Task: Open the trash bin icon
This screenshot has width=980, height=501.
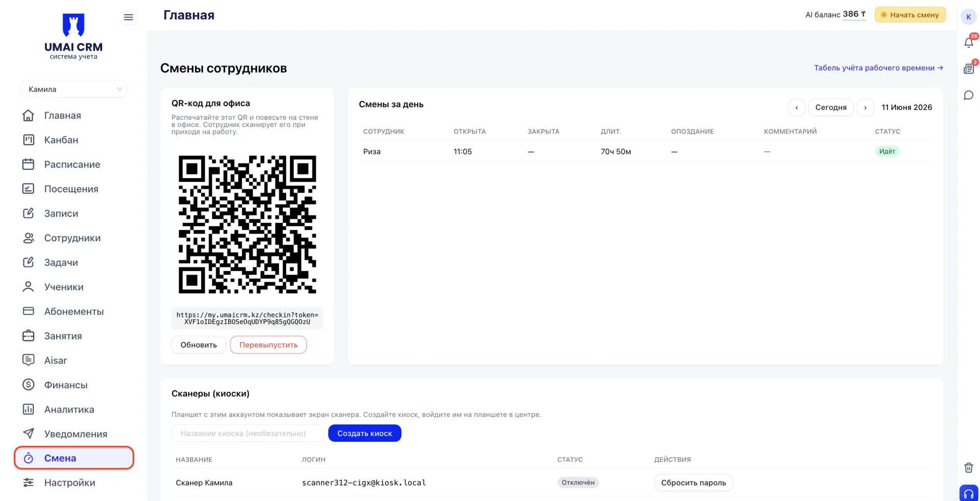Action: [x=969, y=467]
